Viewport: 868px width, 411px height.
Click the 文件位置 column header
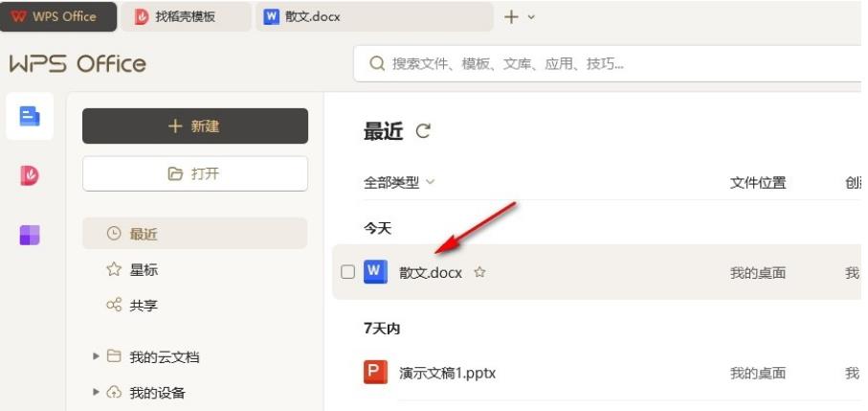[758, 182]
